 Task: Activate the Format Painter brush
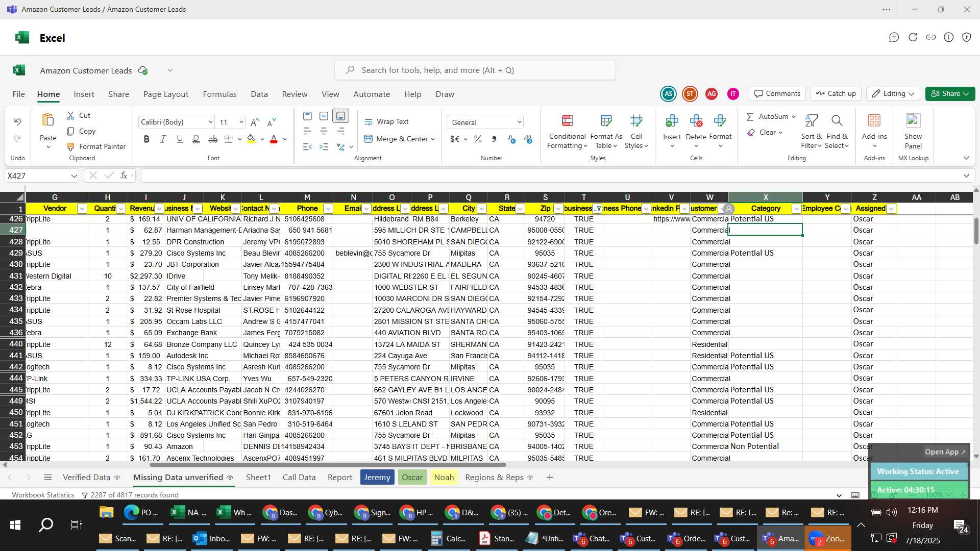71,146
